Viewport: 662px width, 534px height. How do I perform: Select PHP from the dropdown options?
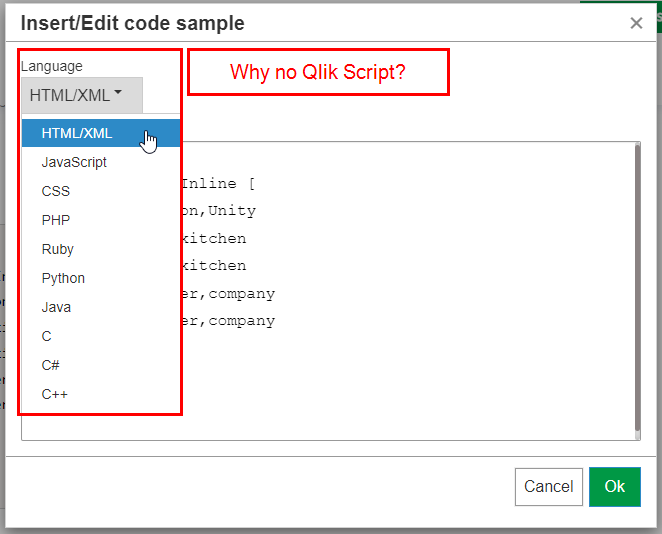pyautogui.click(x=56, y=220)
